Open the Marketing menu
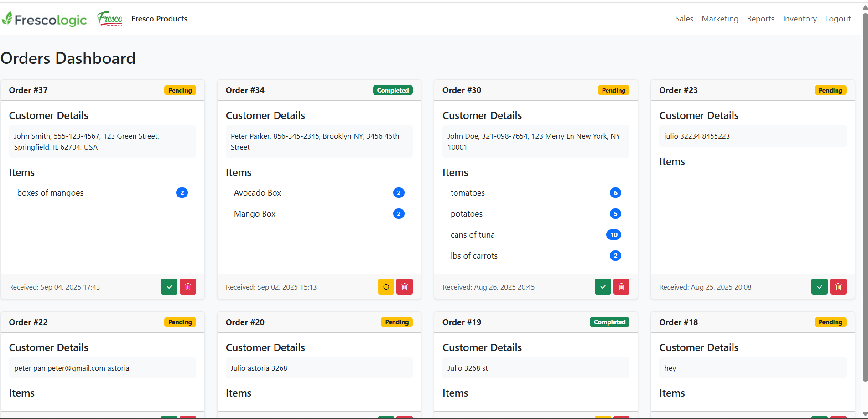The width and height of the screenshot is (868, 419). point(720,19)
